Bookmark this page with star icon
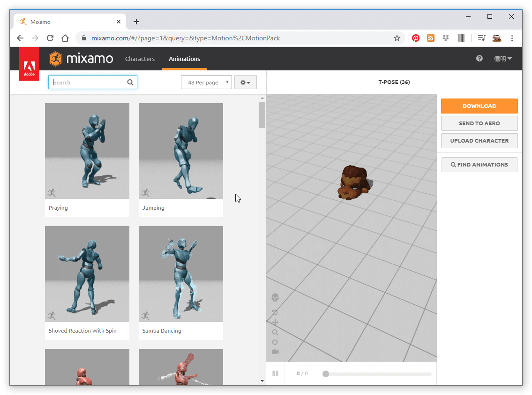The height and width of the screenshot is (395, 532). click(x=397, y=38)
